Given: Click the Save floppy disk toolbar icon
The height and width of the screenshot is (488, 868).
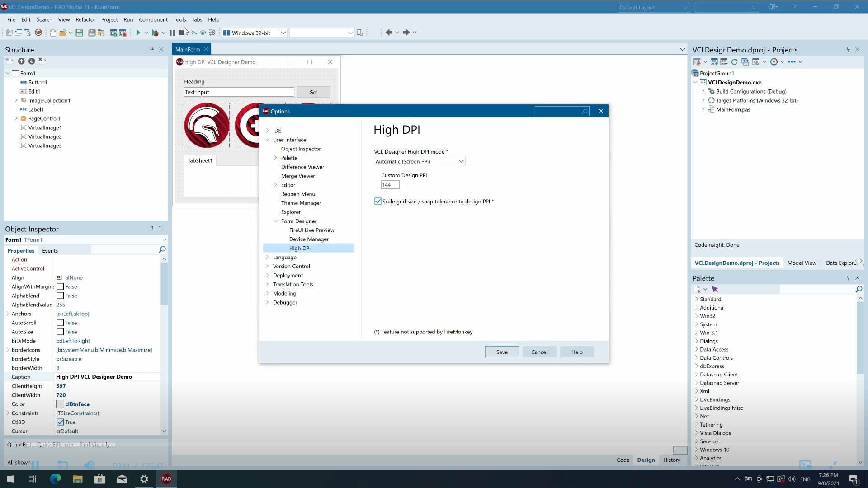Looking at the screenshot, I should tap(79, 33).
